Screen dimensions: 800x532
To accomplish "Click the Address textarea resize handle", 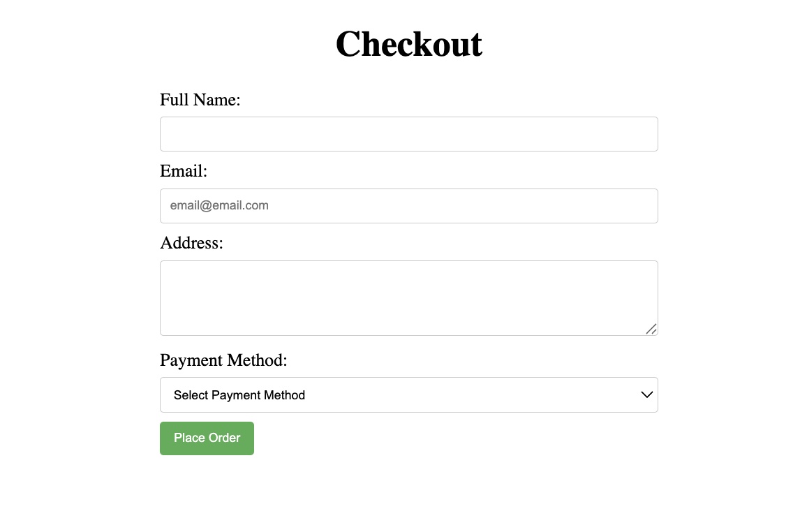I will coord(651,329).
